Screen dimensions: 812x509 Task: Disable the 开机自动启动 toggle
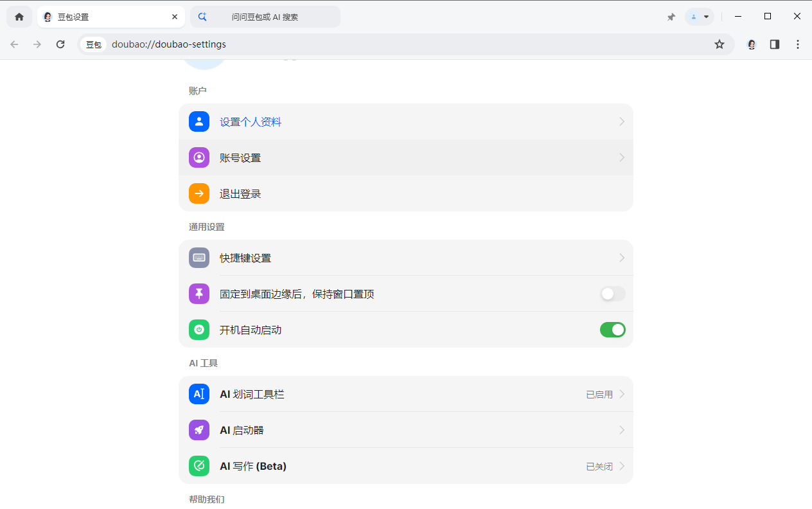click(x=612, y=329)
